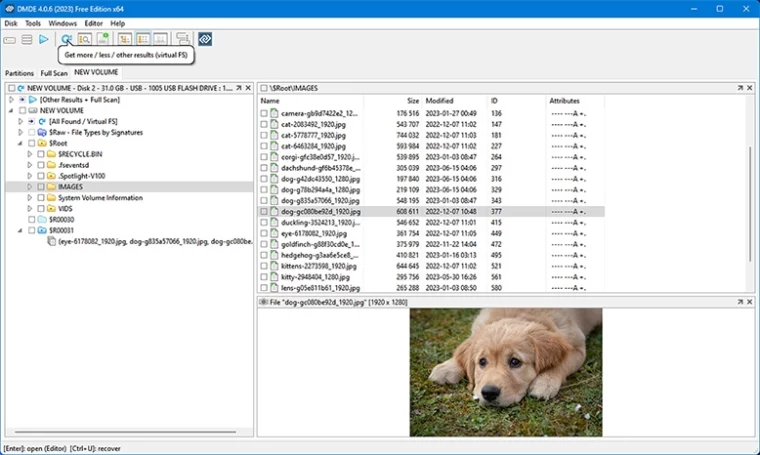Collapse the $Root tree node
760x455 pixels.
20,143
